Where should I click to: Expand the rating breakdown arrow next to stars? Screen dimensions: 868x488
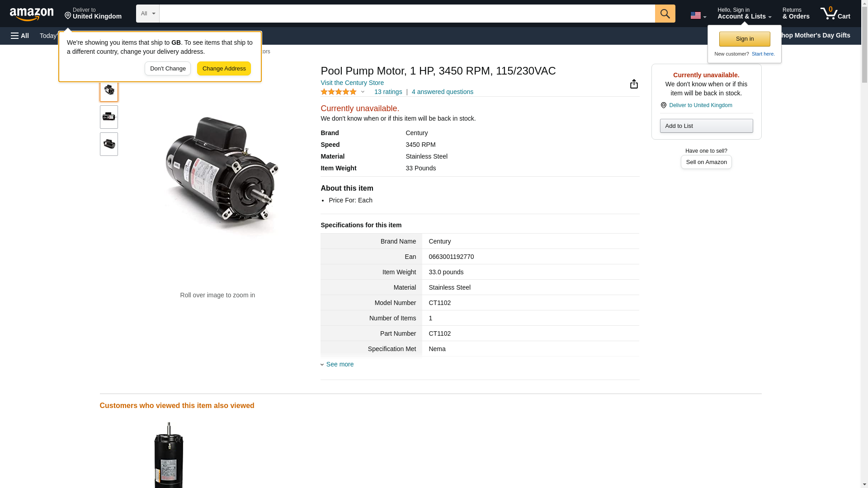[363, 92]
